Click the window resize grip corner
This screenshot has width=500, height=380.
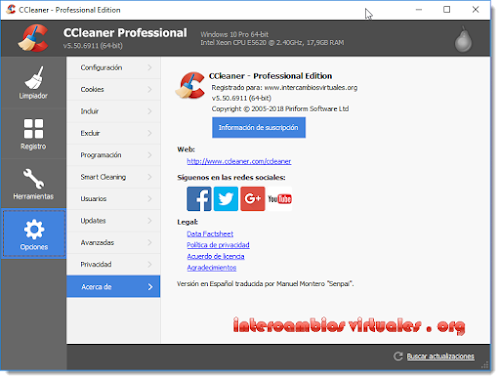pos(485,365)
